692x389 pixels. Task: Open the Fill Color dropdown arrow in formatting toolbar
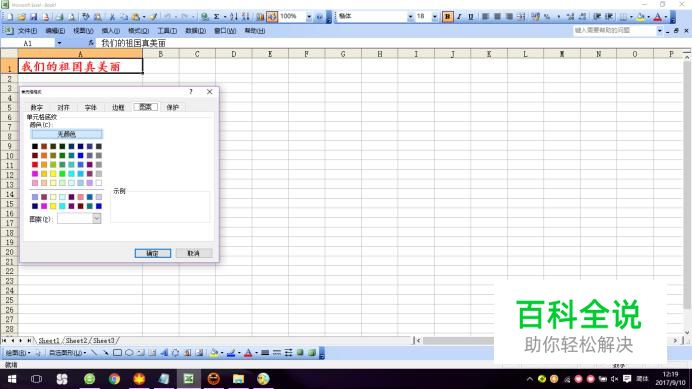[x=648, y=17]
